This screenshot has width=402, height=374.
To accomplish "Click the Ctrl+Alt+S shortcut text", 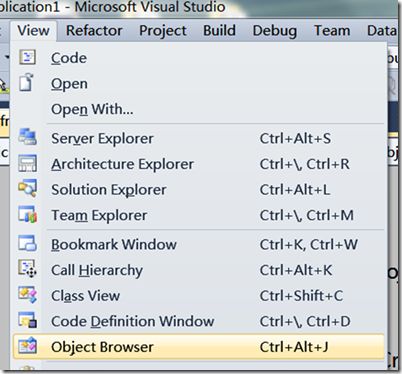I will 295,138.
